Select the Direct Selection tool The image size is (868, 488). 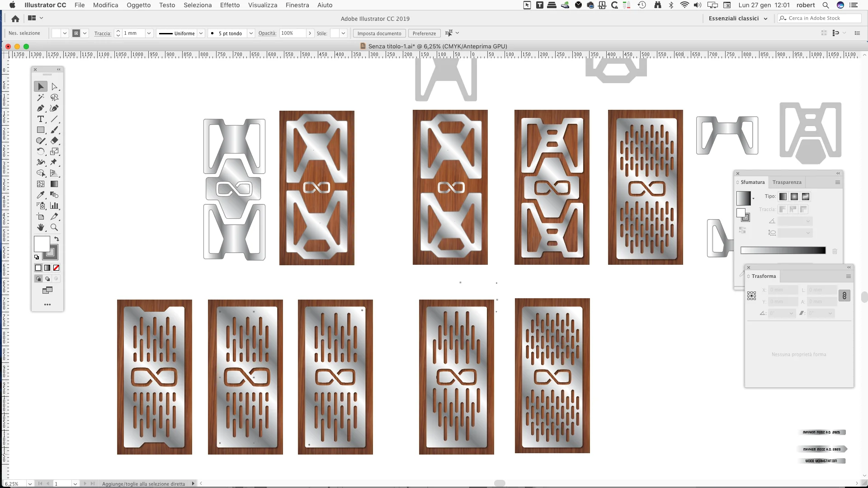54,86
